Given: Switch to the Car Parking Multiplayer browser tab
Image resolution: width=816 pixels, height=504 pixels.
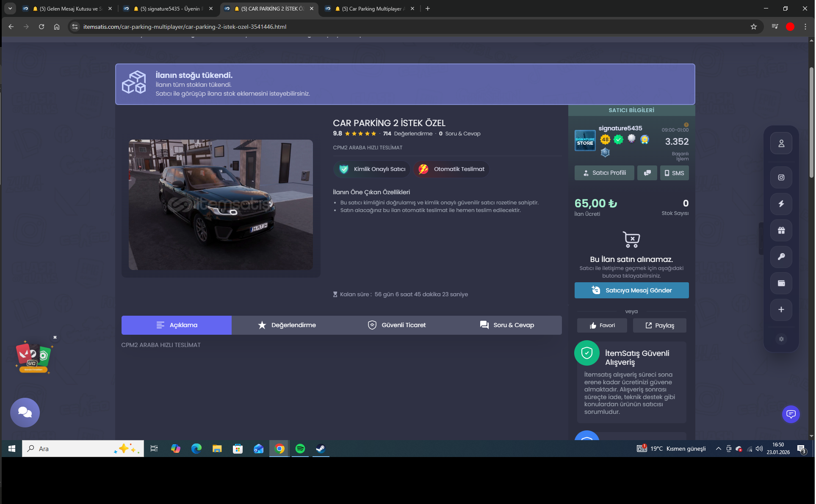Looking at the screenshot, I should [x=370, y=8].
